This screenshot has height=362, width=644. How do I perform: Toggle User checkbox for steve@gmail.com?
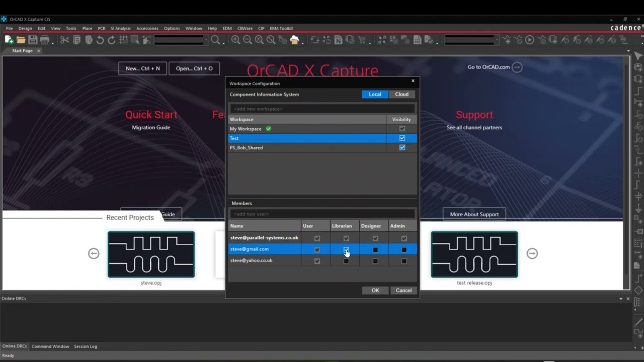(317, 249)
